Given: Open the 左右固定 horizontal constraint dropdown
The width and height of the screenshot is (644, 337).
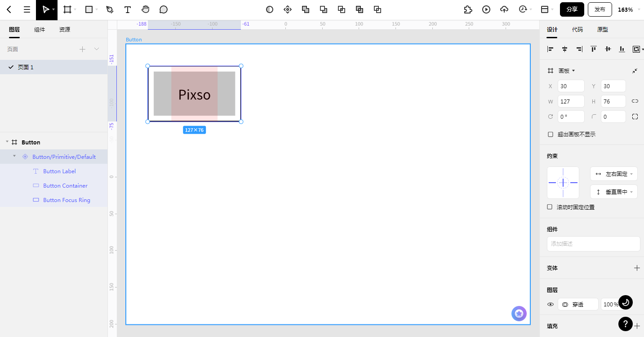Looking at the screenshot, I should coord(614,174).
